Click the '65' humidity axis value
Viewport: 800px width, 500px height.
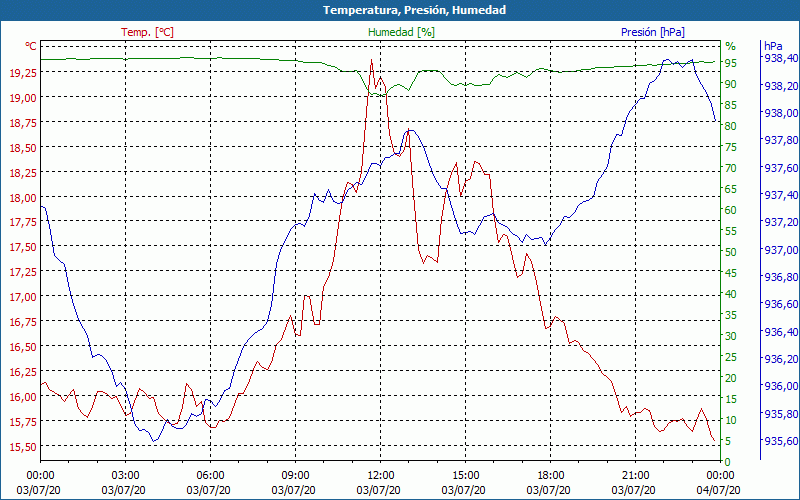tap(731, 189)
